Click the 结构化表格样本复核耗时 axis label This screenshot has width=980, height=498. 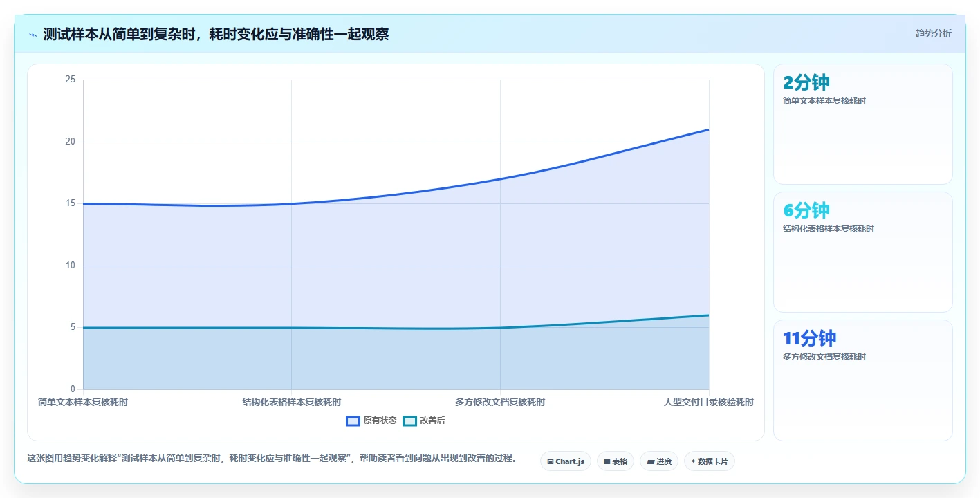pyautogui.click(x=291, y=402)
